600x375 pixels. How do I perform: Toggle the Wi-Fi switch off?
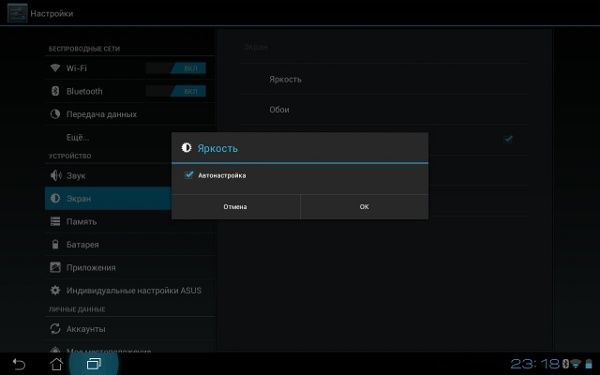click(176, 68)
